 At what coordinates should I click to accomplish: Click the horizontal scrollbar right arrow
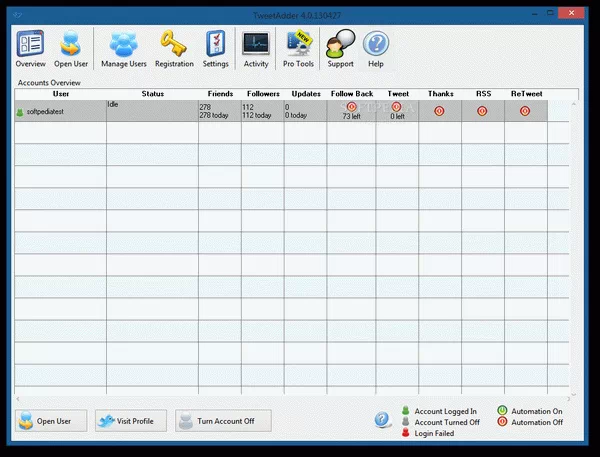(568, 399)
